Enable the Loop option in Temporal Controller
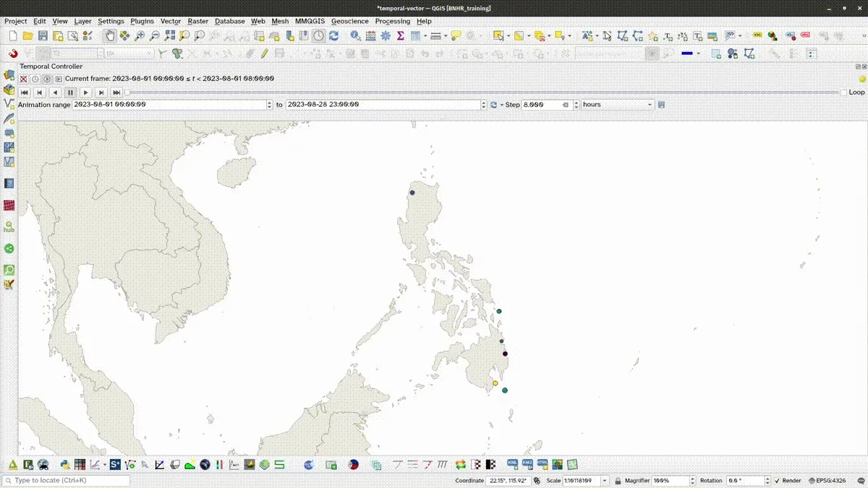The image size is (868, 488). [x=842, y=92]
